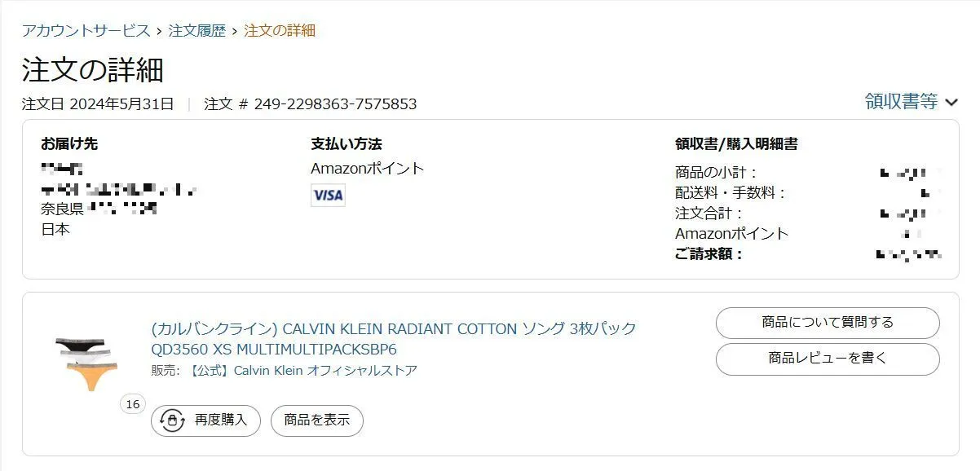Expand the 領収書等 chevron arrow
980x471 pixels.
(951, 102)
